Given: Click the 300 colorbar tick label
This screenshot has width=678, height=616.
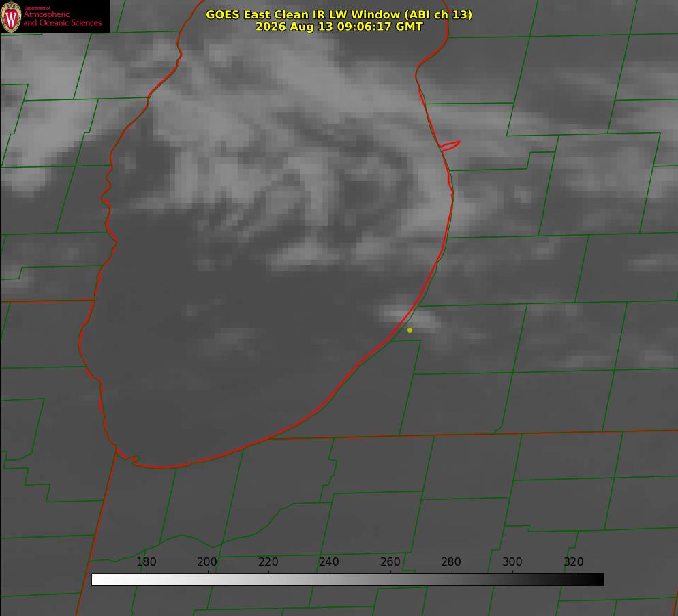Looking at the screenshot, I should pos(512,561).
